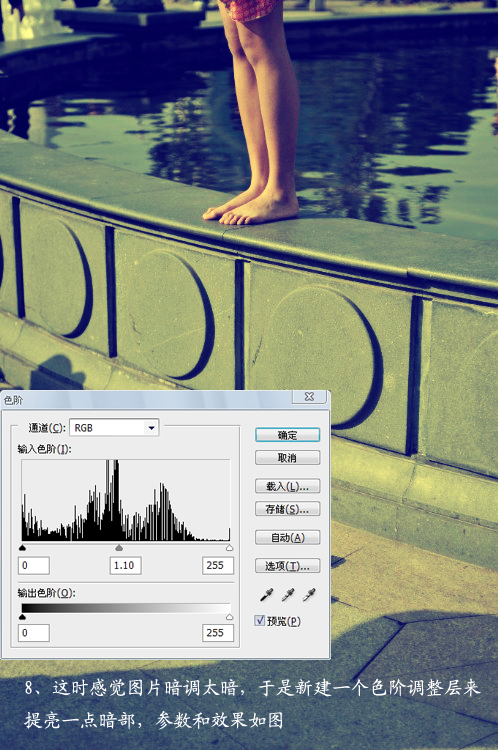The width and height of the screenshot is (498, 750).
Task: Focus the output highlight field showing 255
Action: click(218, 633)
